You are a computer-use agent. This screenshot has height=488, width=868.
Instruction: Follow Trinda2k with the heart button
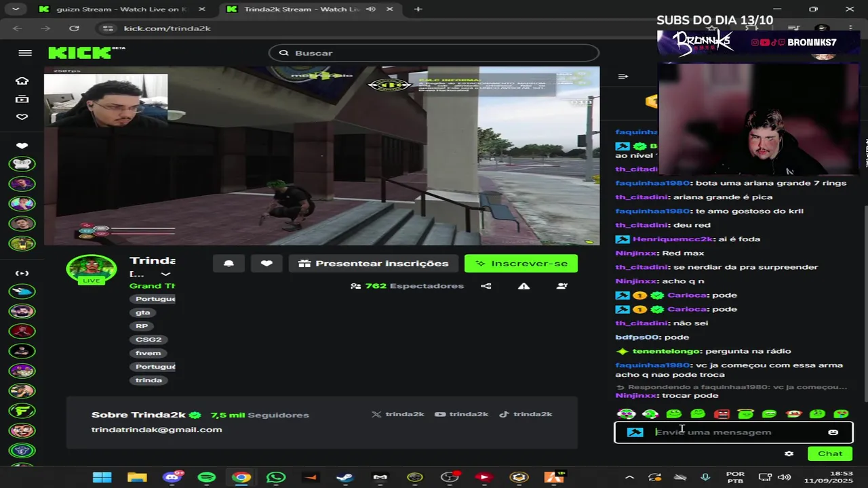click(x=267, y=264)
